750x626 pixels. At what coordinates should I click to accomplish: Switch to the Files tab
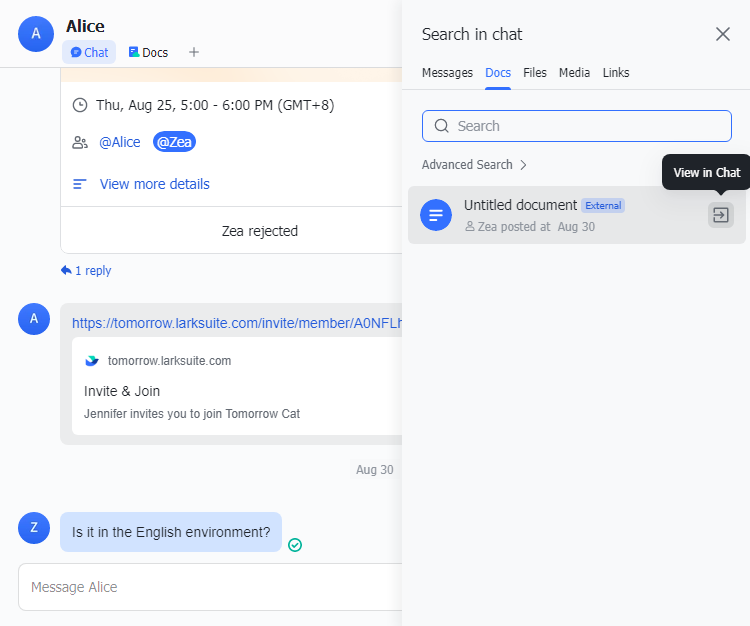pos(535,73)
